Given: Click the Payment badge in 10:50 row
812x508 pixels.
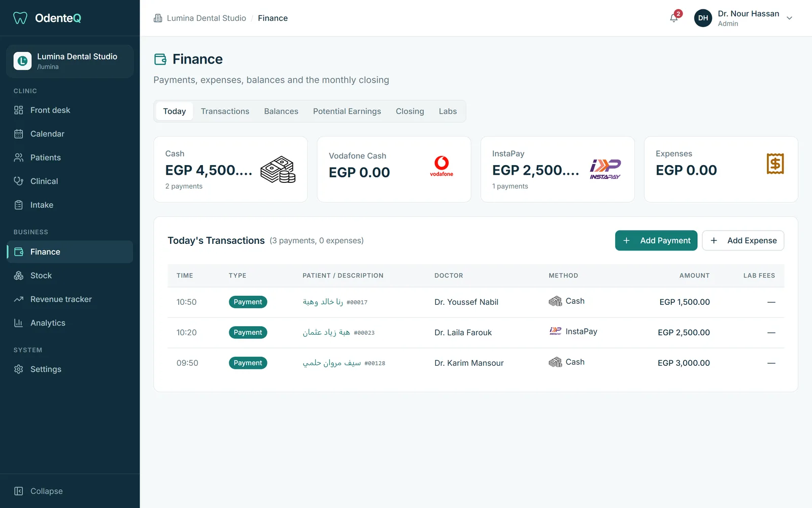Looking at the screenshot, I should tap(248, 302).
